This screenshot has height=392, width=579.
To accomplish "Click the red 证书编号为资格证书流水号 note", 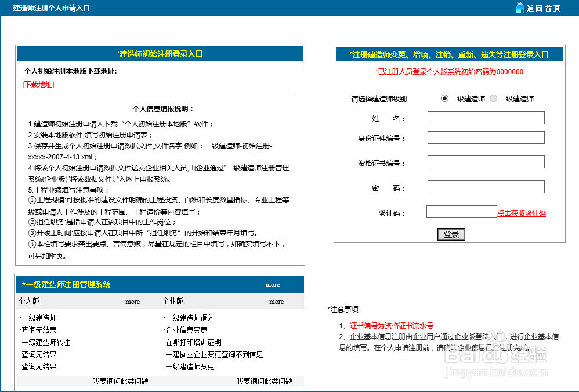I will (x=392, y=325).
